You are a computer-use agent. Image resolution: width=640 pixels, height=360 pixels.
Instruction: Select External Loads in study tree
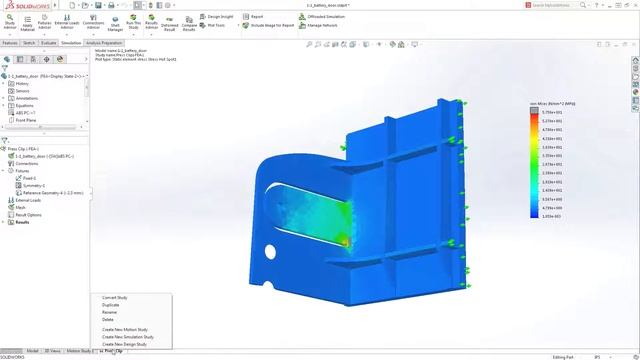point(24,200)
